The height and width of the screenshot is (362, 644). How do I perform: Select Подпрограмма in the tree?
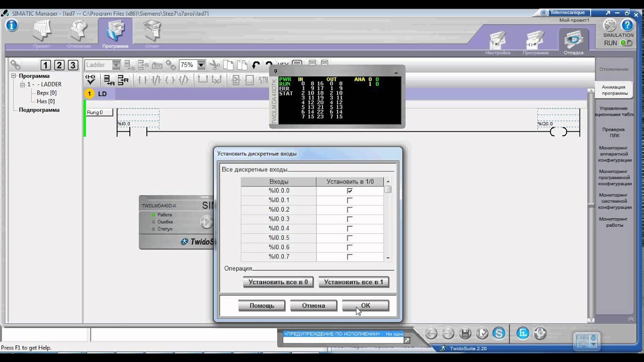[x=39, y=110]
